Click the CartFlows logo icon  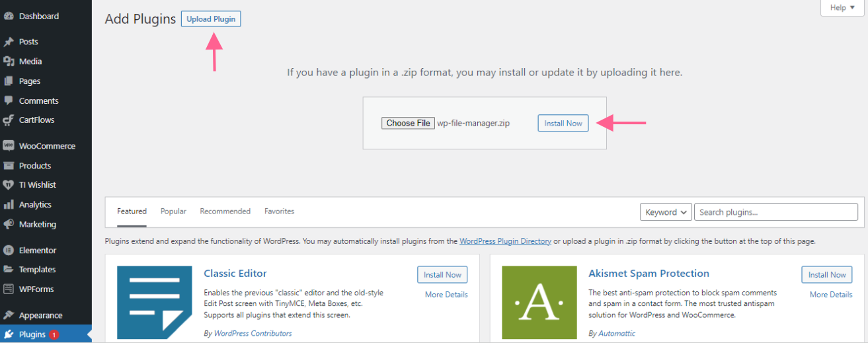tap(9, 120)
